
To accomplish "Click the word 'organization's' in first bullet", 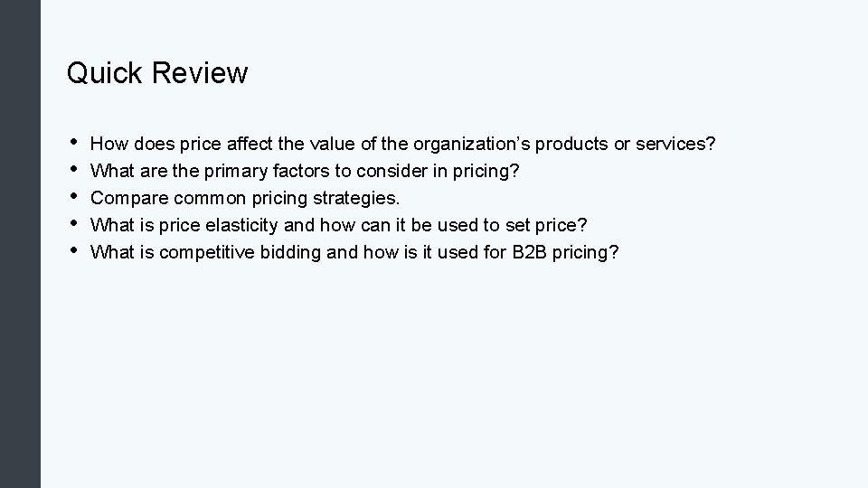I will pos(472,144).
